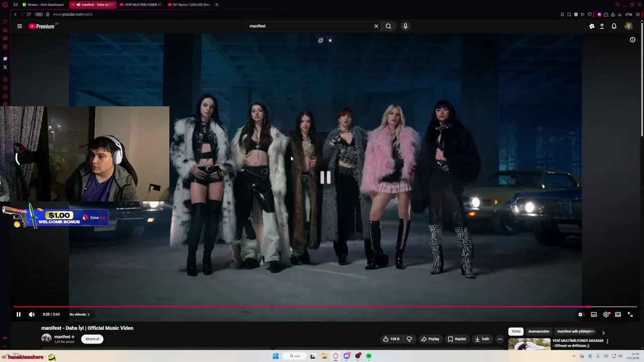Exit full-window player with expand icon
The image size is (644, 362).
(630, 314)
